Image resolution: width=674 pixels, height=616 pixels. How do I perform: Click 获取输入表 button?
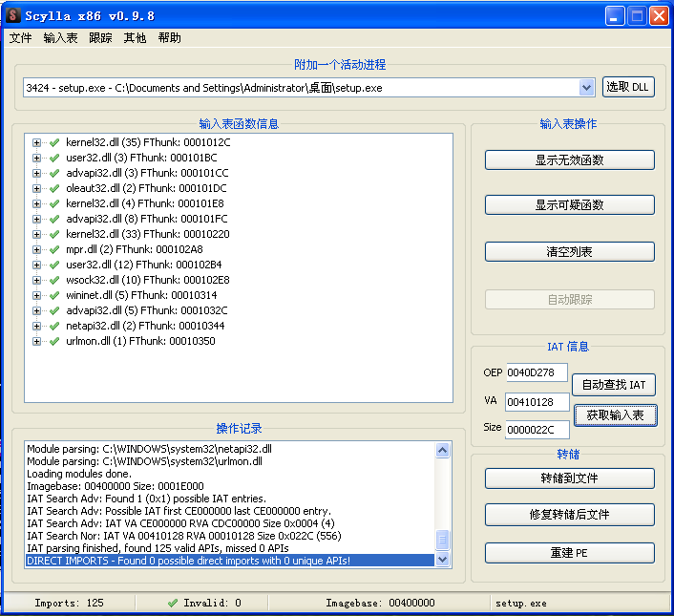point(616,415)
